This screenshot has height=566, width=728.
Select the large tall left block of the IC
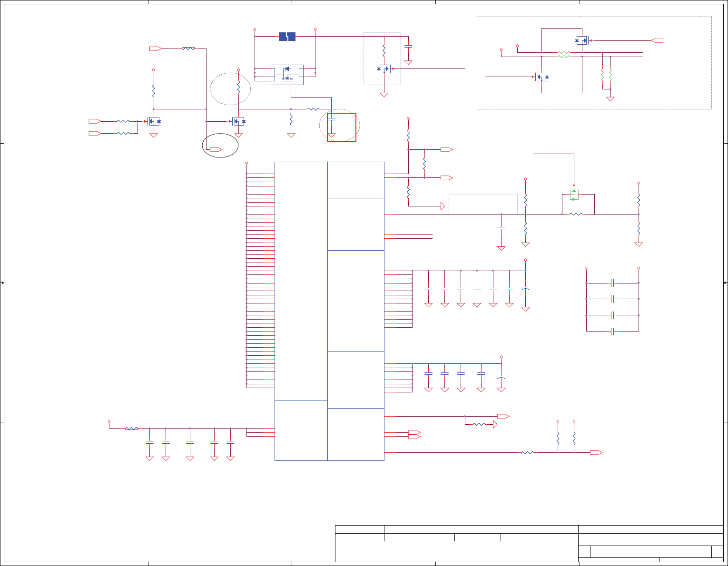(x=301, y=281)
